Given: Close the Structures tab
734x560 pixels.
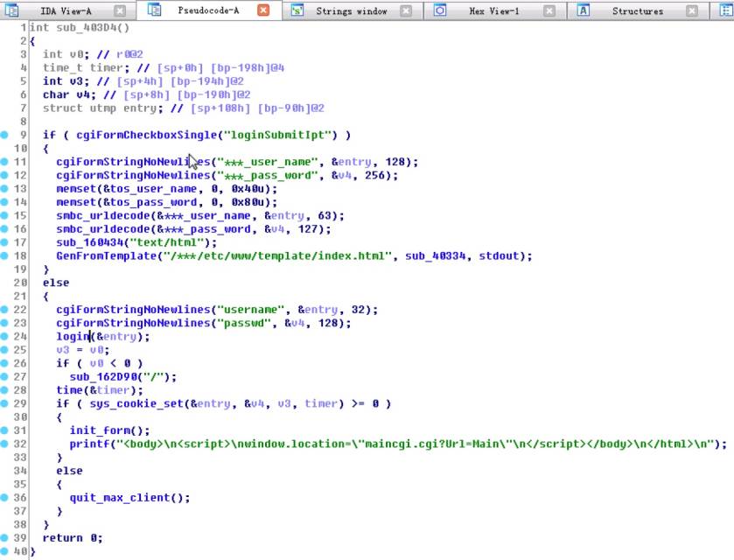Looking at the screenshot, I should pos(692,10).
